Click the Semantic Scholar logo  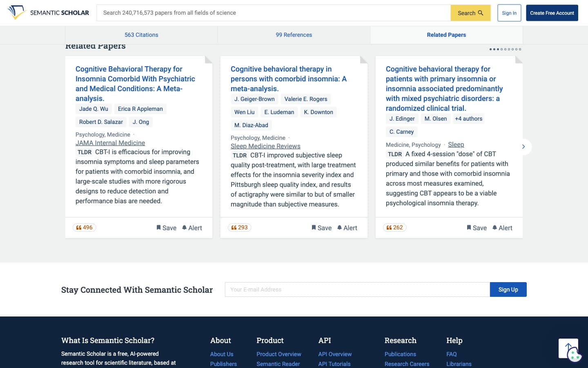click(48, 13)
